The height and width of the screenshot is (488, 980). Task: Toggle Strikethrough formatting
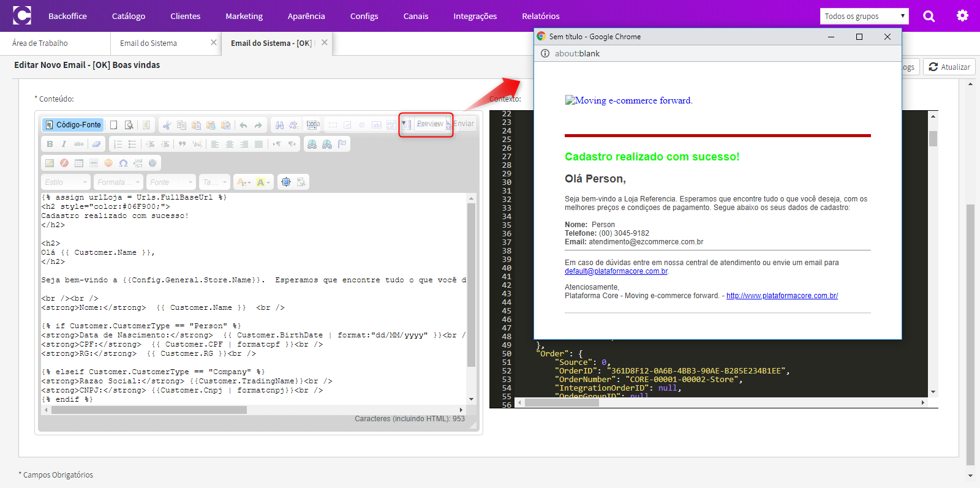click(x=79, y=144)
